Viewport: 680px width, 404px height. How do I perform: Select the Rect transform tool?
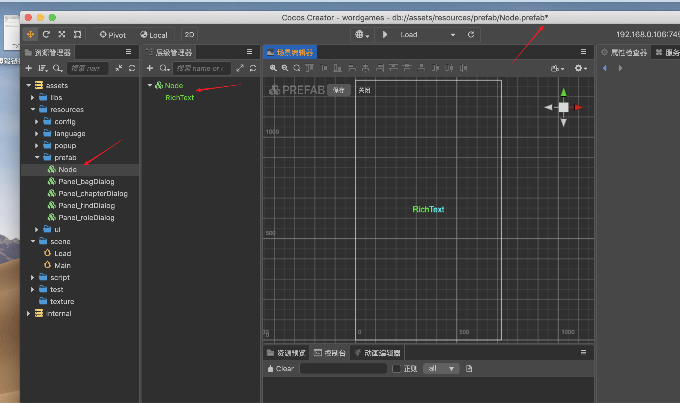78,34
